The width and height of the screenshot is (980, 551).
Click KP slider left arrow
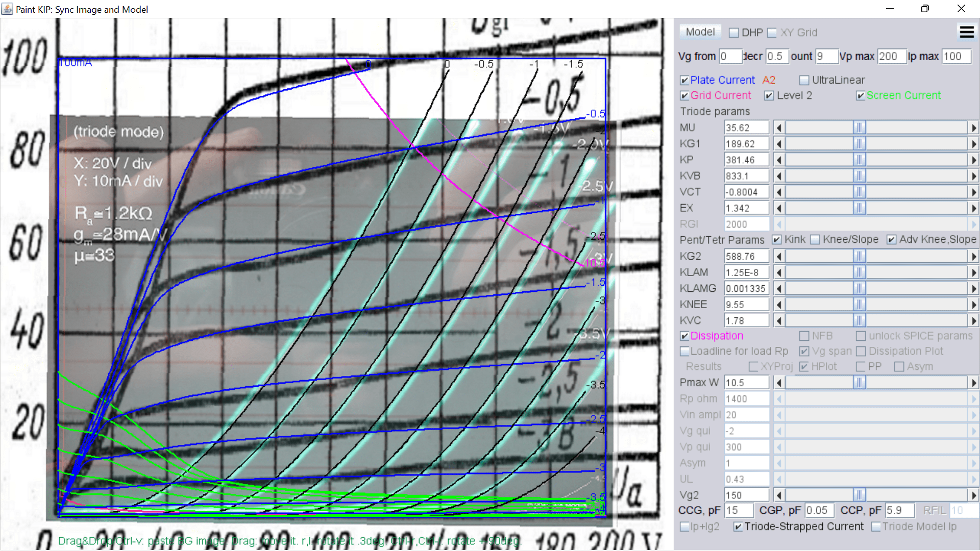779,160
